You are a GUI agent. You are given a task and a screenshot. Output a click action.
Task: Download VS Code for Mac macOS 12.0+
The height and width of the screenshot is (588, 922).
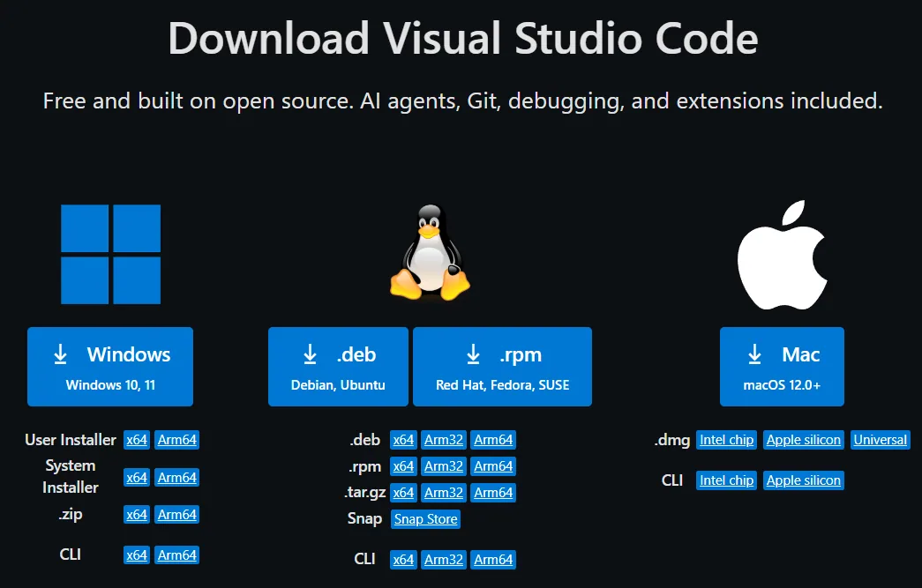[782, 367]
